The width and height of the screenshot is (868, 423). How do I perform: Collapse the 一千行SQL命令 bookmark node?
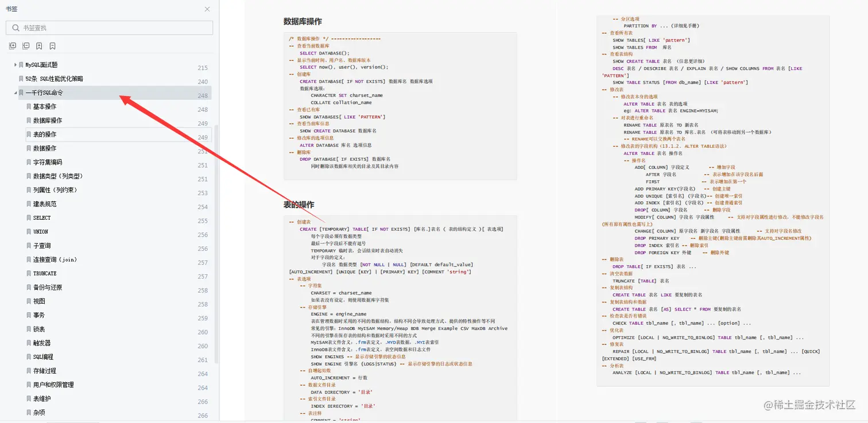click(15, 93)
